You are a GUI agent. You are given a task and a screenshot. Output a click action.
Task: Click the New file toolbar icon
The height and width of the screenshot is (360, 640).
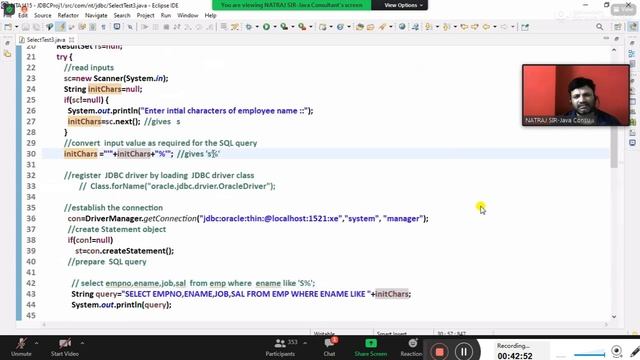[8, 27]
